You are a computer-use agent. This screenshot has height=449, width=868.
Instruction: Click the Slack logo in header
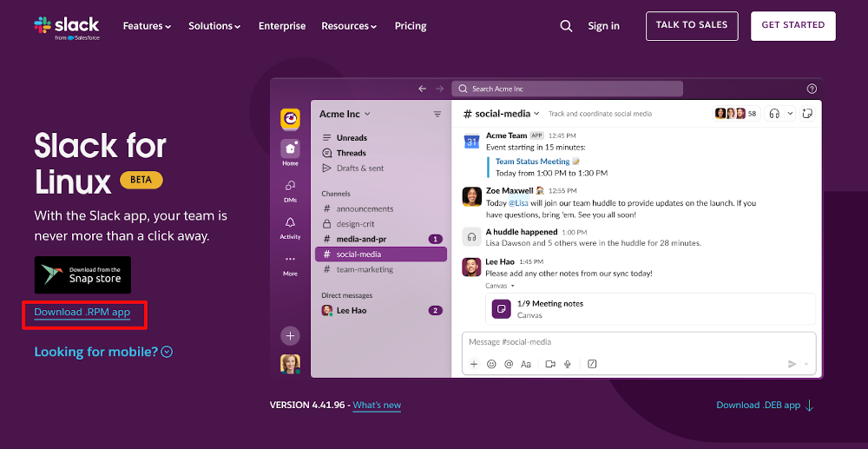click(x=67, y=27)
